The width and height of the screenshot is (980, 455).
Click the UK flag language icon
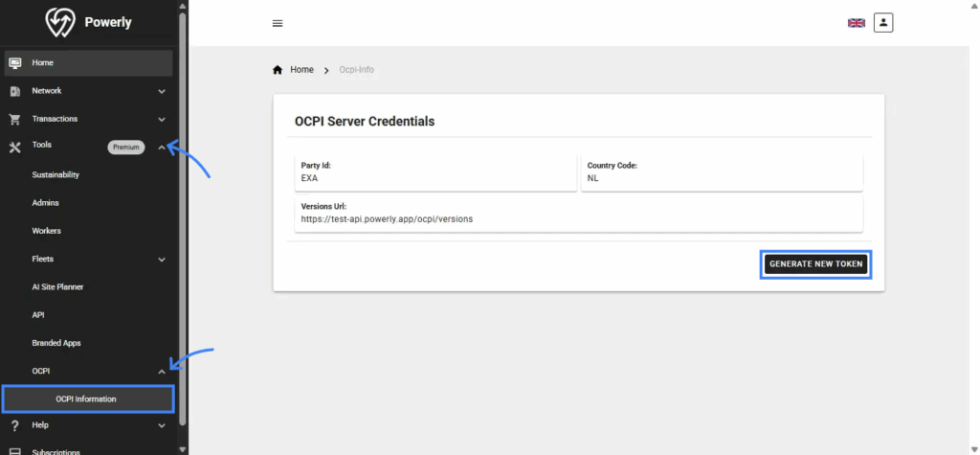point(856,23)
